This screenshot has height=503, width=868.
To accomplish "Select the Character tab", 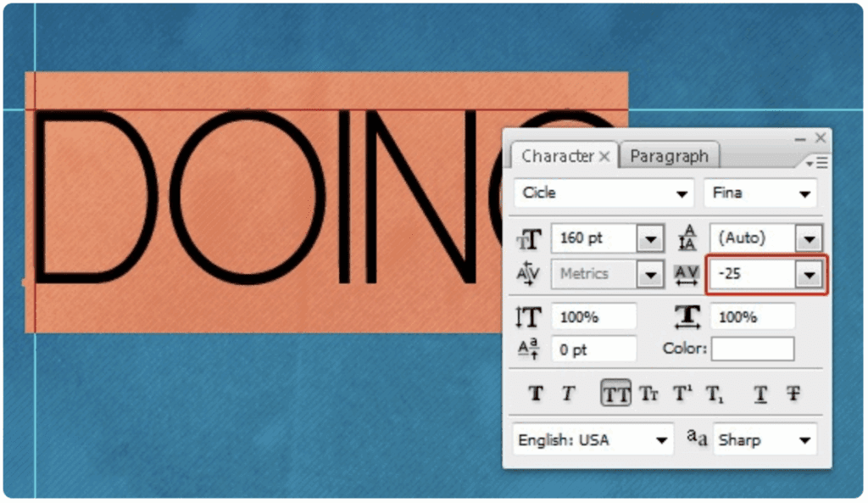I will pyautogui.click(x=557, y=156).
